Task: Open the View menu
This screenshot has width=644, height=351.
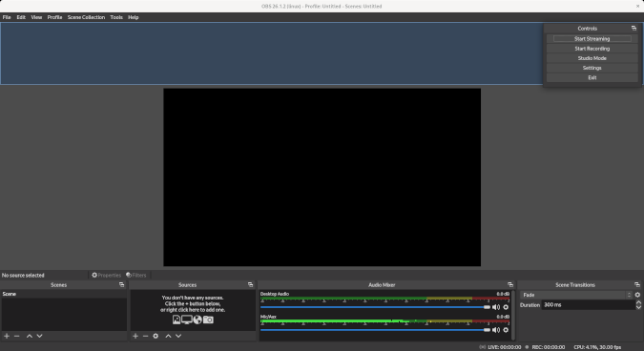Action: (36, 17)
